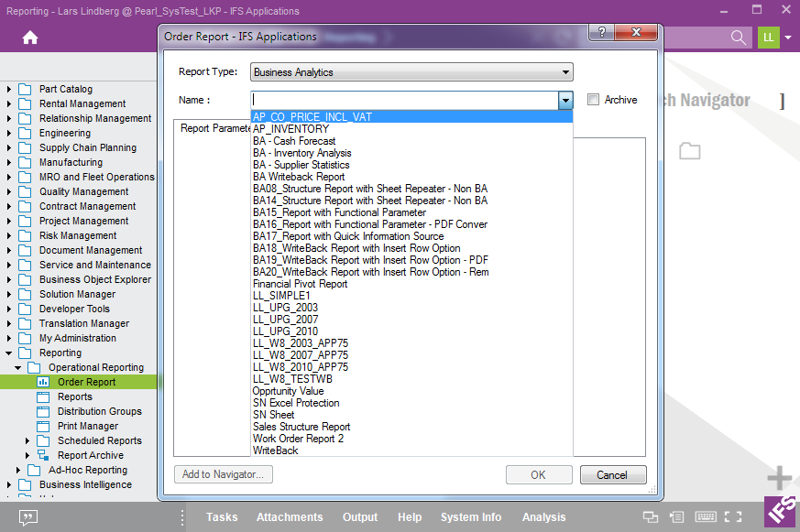The width and height of the screenshot is (800, 532).
Task: Pick Work Order Report 2
Action: pyautogui.click(x=411, y=439)
